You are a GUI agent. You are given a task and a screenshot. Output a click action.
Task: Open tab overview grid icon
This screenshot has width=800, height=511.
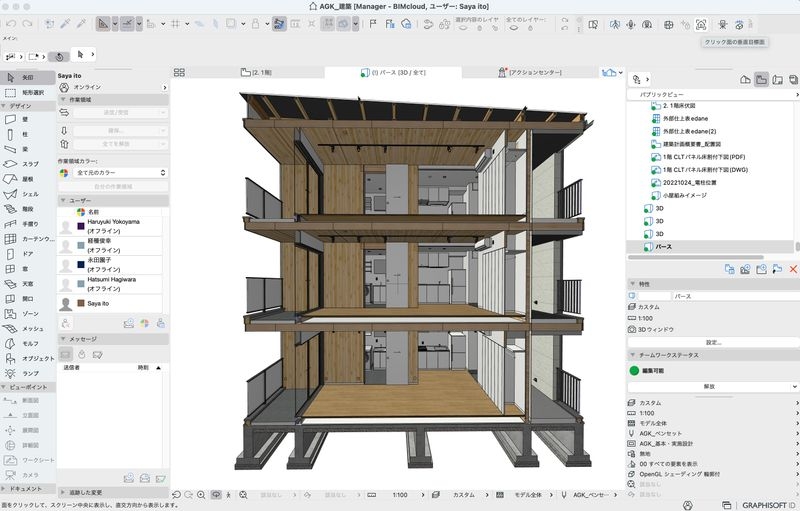[179, 72]
